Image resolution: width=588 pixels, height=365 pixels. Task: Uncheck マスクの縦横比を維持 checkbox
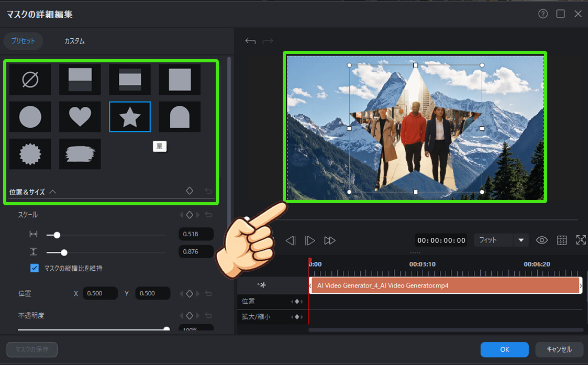pyautogui.click(x=35, y=268)
